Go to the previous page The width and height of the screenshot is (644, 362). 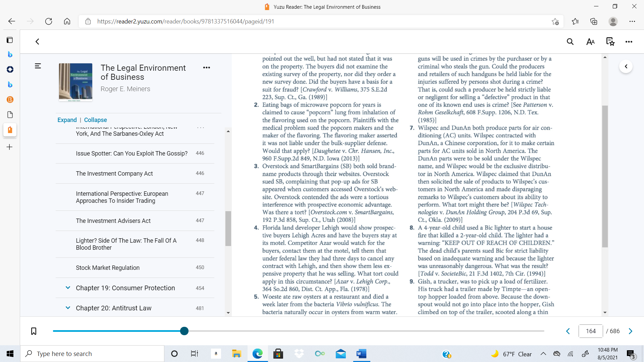568,331
